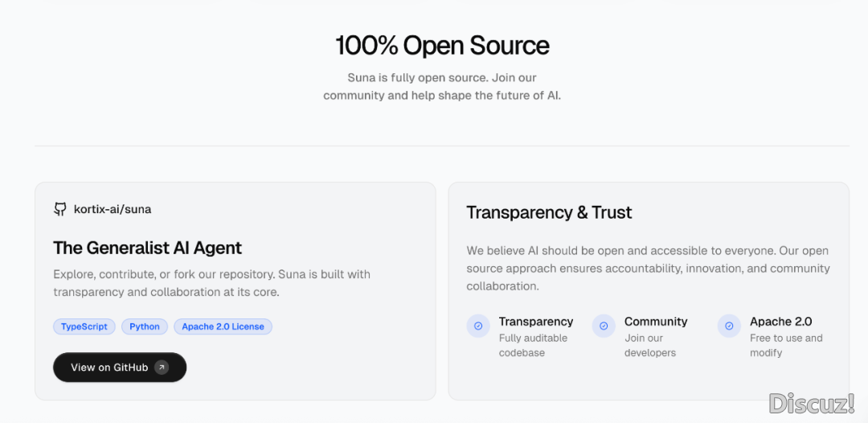Viewport: 868px width, 423px height.
Task: Click the Transparency & Trust heading
Action: pyautogui.click(x=549, y=212)
